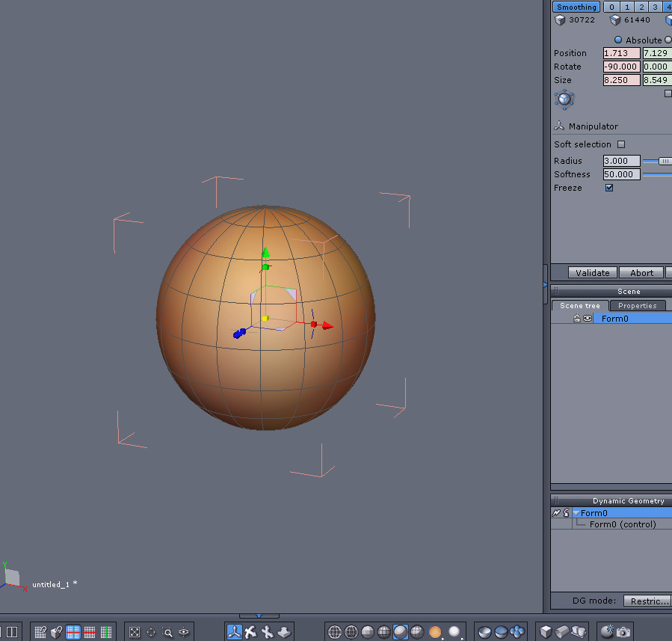Click the Size X field 8.250
The width and height of the screenshot is (672, 641).
(621, 80)
